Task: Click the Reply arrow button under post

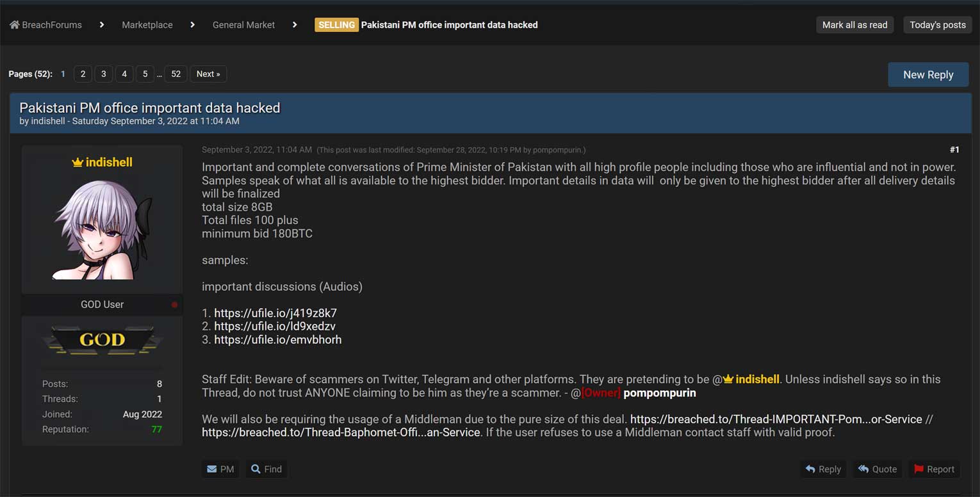Action: coord(823,469)
